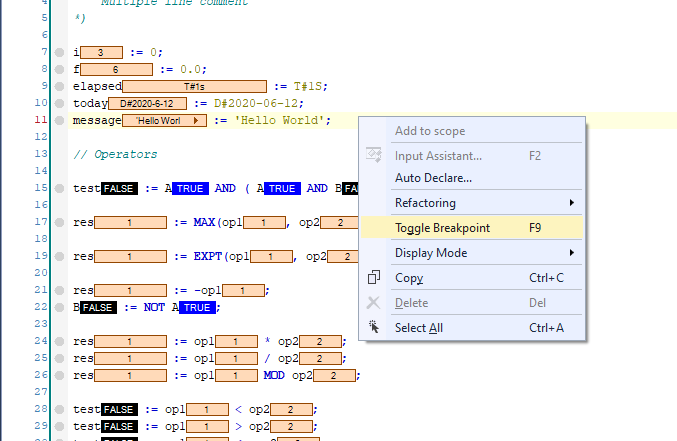Viewport: 677px width, 441px height.
Task: Click the EXPT function call on line 19
Action: pyautogui.click(x=209, y=256)
